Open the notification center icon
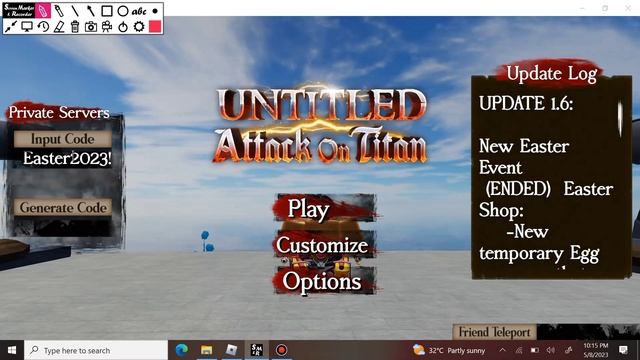This screenshot has width=640, height=360. (x=623, y=350)
